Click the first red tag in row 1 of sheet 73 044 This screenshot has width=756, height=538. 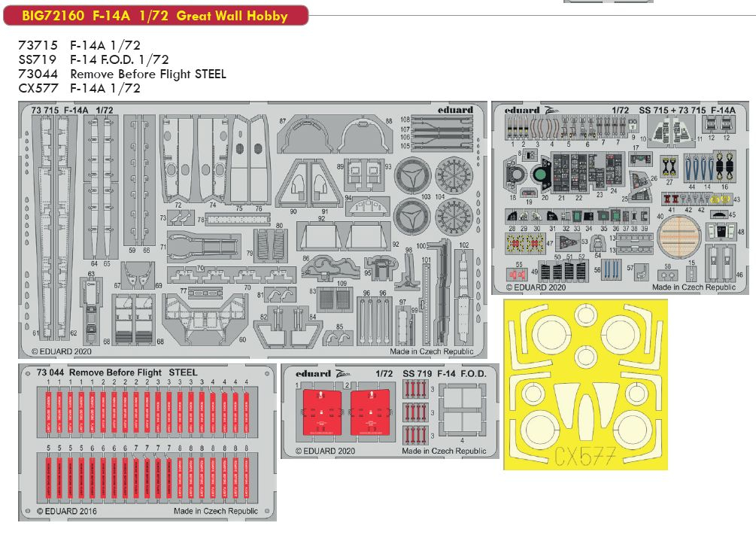tap(48, 412)
